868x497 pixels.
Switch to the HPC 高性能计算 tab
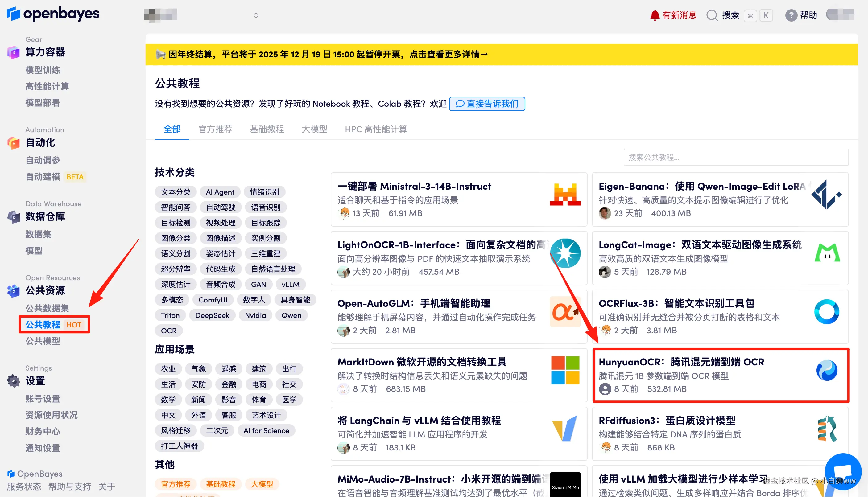[x=376, y=129]
